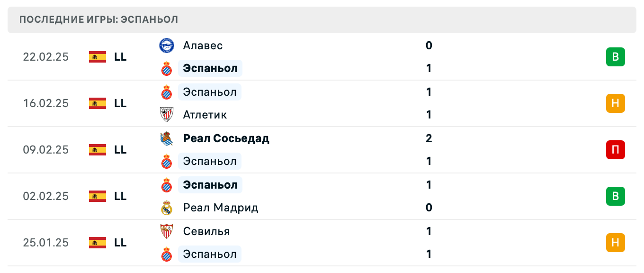
Task: Click red loss badge for 09.02.25
Action: (615, 150)
